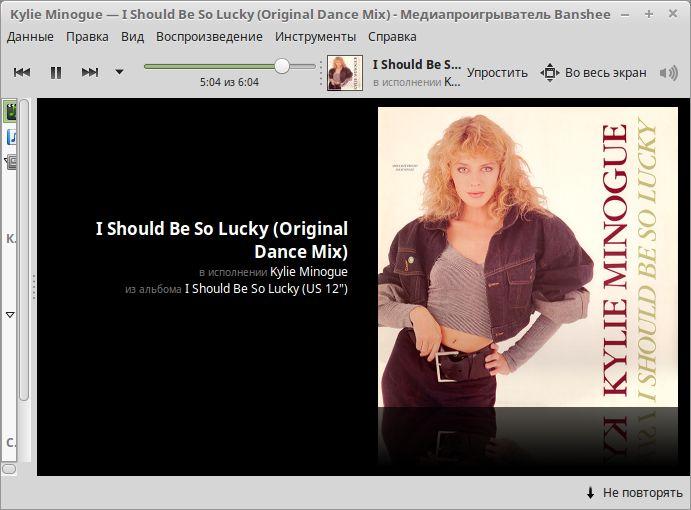Open the Справка menu
This screenshot has width=691, height=510.
pyautogui.click(x=392, y=36)
